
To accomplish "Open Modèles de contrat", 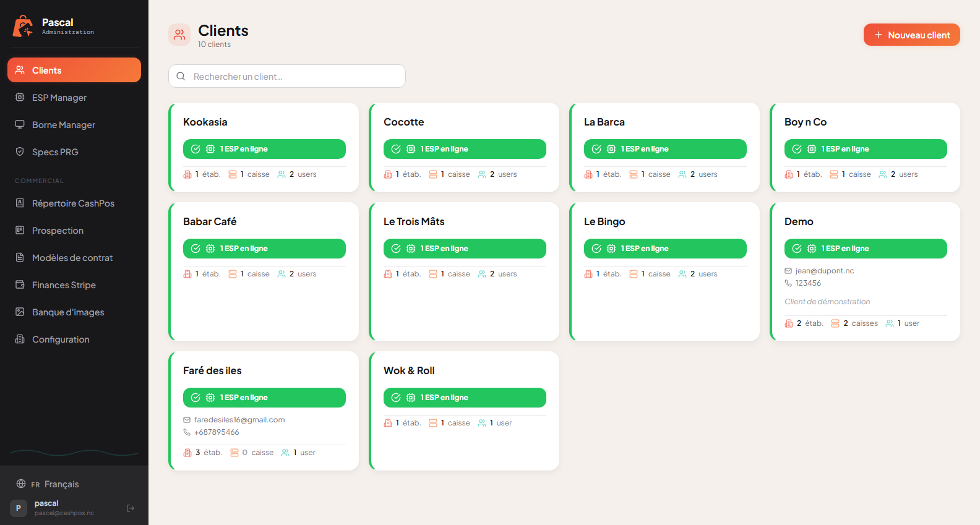I will [x=74, y=257].
